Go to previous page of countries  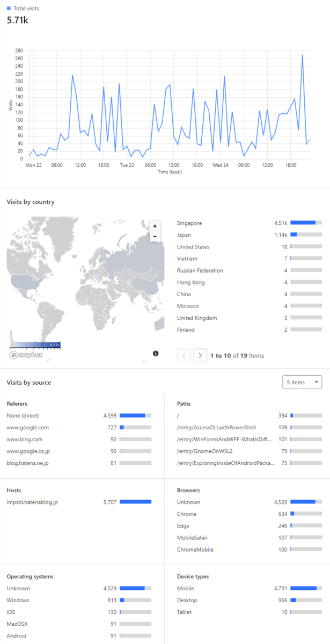coord(184,355)
